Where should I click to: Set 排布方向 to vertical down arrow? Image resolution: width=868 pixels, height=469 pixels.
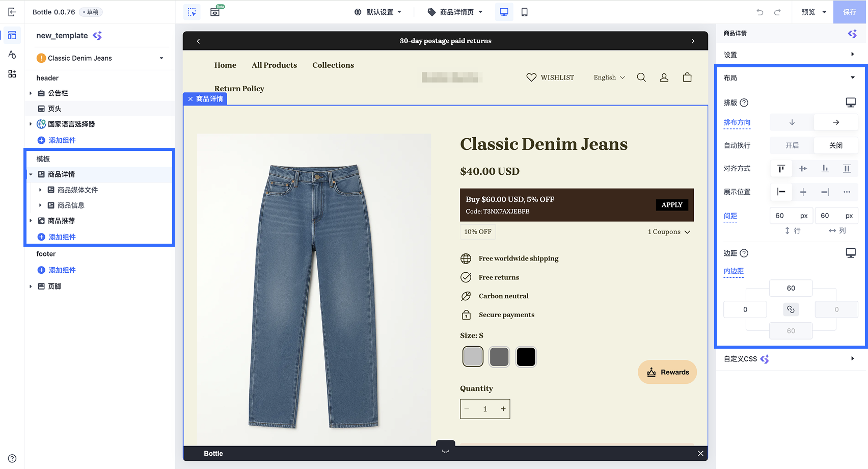click(x=792, y=122)
